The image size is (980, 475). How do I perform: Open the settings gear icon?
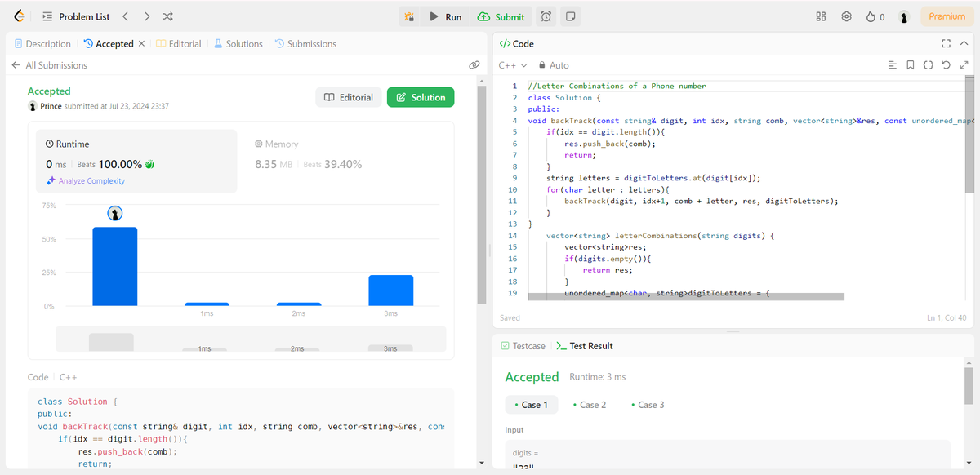pyautogui.click(x=847, y=16)
